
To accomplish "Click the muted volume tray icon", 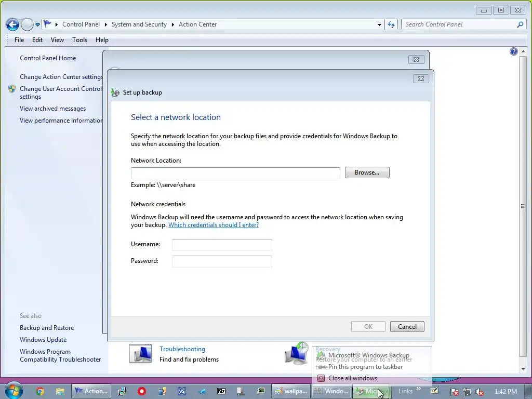I will (x=480, y=392).
